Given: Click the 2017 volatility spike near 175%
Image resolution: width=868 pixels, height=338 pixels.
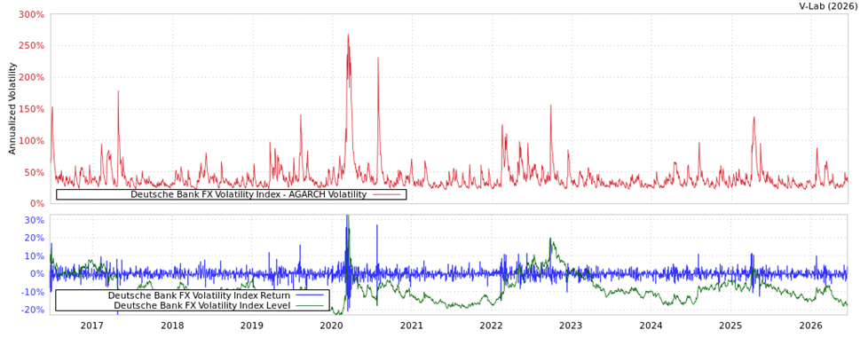Looking at the screenshot, I should [x=118, y=92].
